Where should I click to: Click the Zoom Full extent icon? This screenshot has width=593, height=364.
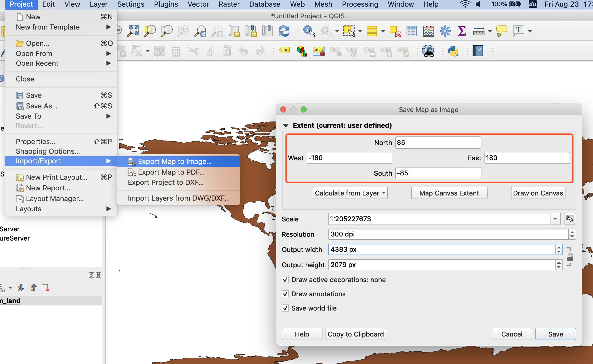click(x=133, y=31)
